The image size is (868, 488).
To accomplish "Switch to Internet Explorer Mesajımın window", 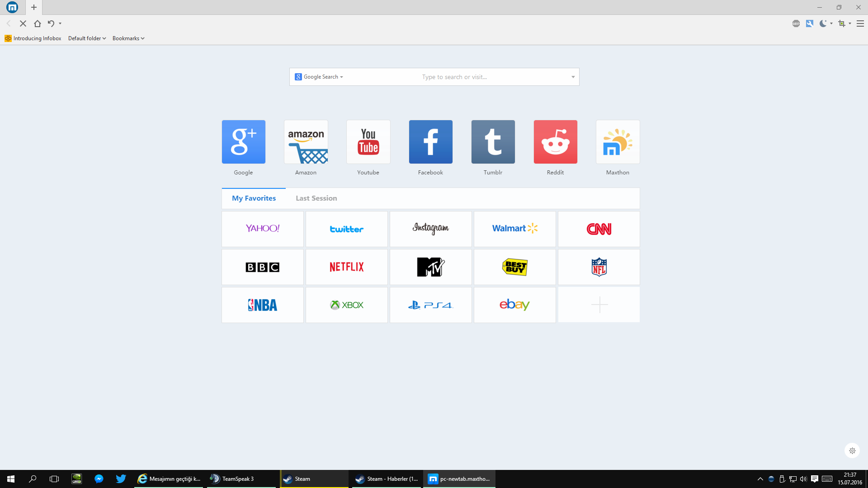I will (x=169, y=479).
